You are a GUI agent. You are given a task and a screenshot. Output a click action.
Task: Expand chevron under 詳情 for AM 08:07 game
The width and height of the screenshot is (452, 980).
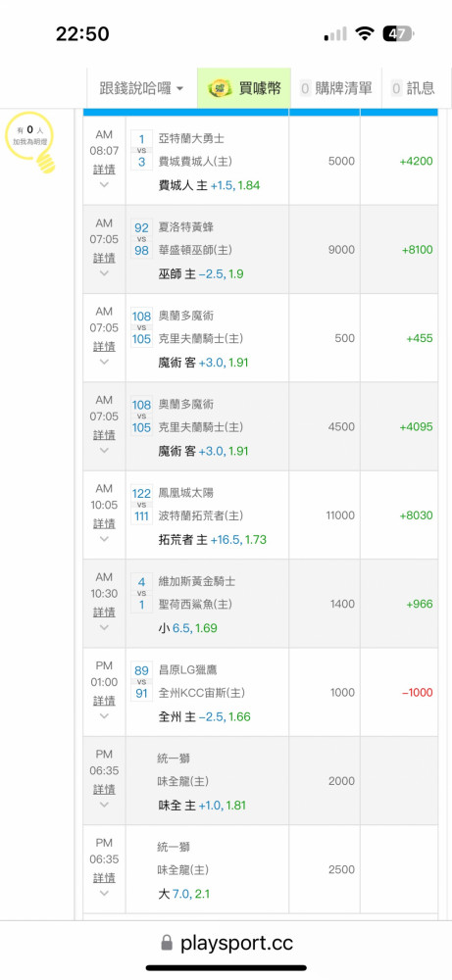tap(104, 184)
